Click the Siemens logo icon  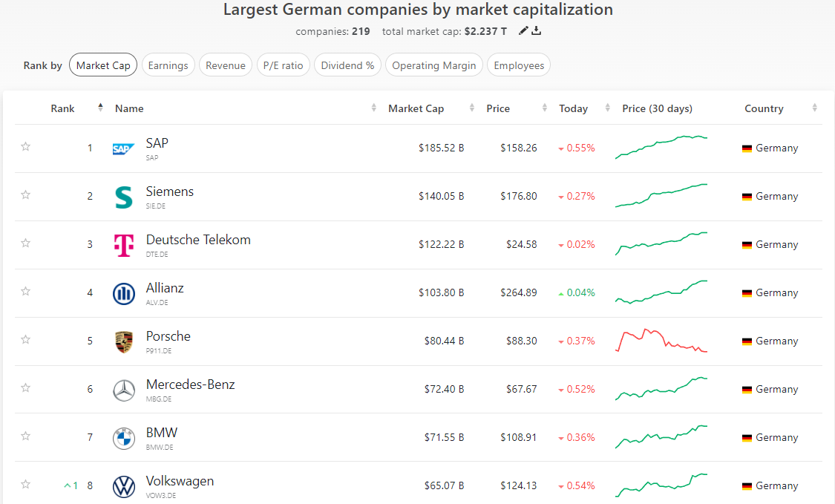pos(123,197)
